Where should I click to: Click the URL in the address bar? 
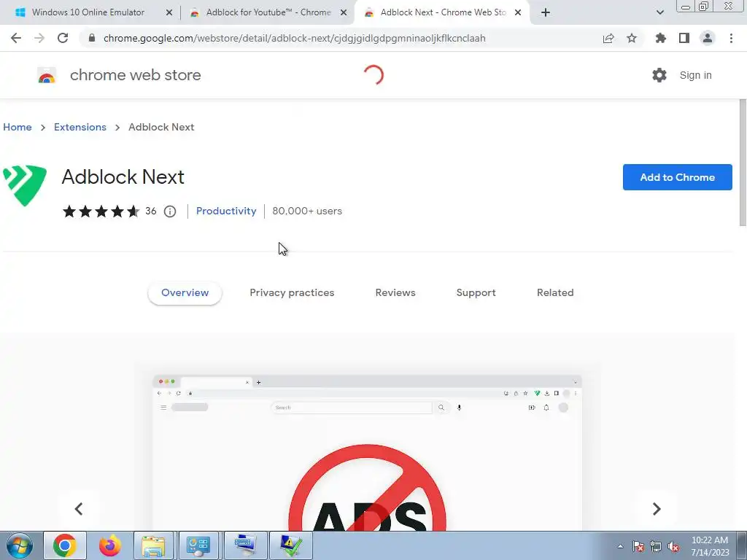pyautogui.click(x=295, y=38)
